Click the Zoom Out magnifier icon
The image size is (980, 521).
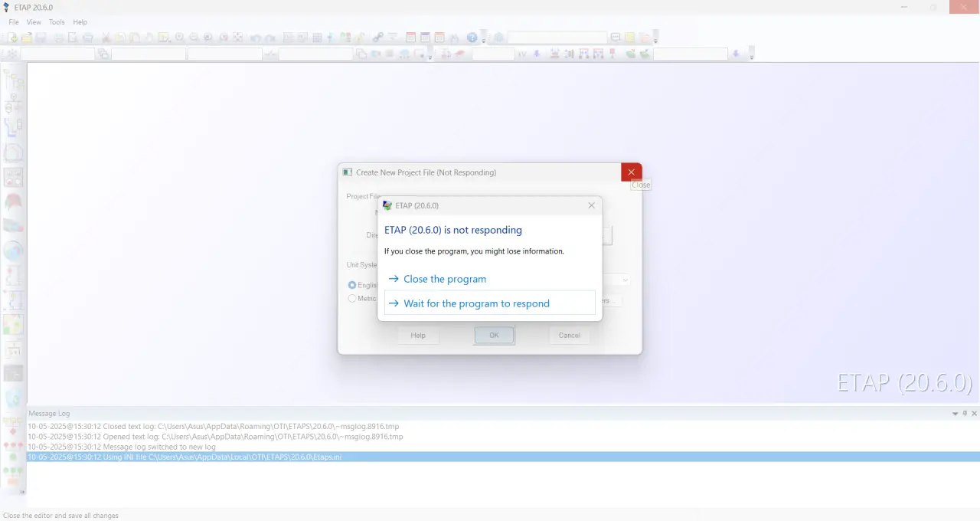(x=194, y=37)
